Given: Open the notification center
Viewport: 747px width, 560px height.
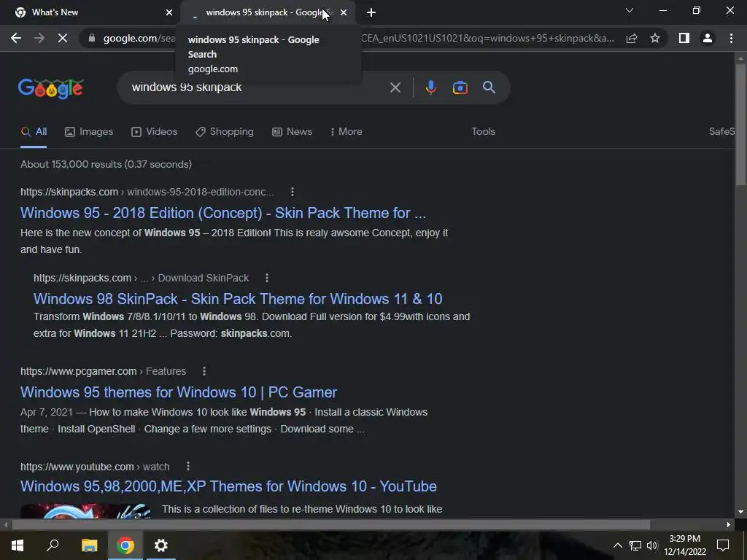Looking at the screenshot, I should pos(723,545).
